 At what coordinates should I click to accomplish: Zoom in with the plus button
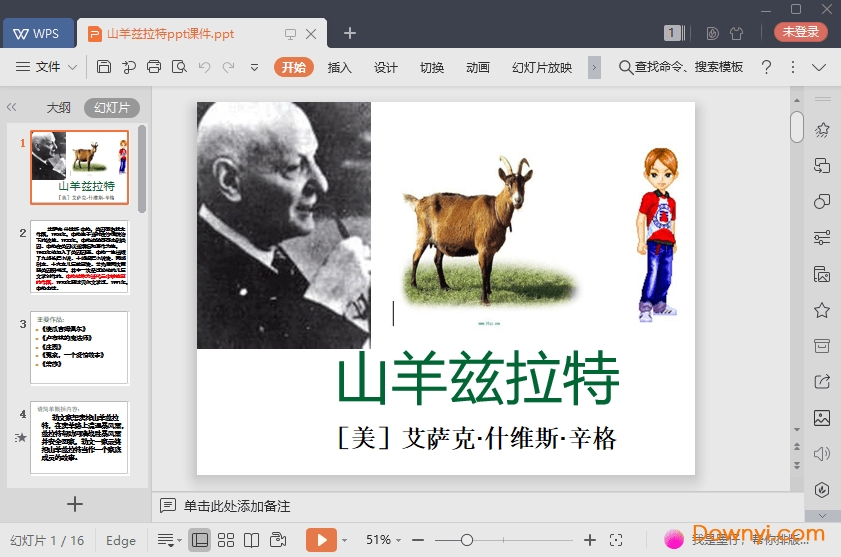[x=589, y=540]
